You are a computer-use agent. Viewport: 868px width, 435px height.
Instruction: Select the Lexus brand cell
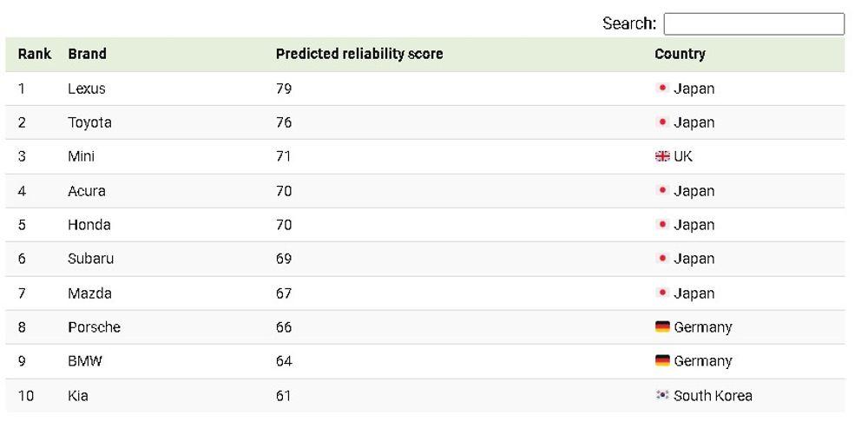[x=87, y=89]
